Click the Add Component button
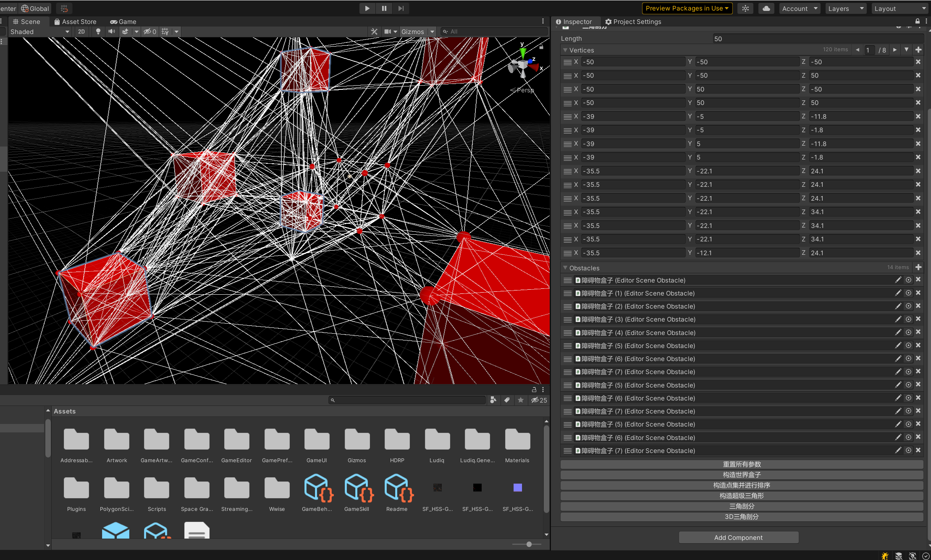 tap(738, 537)
